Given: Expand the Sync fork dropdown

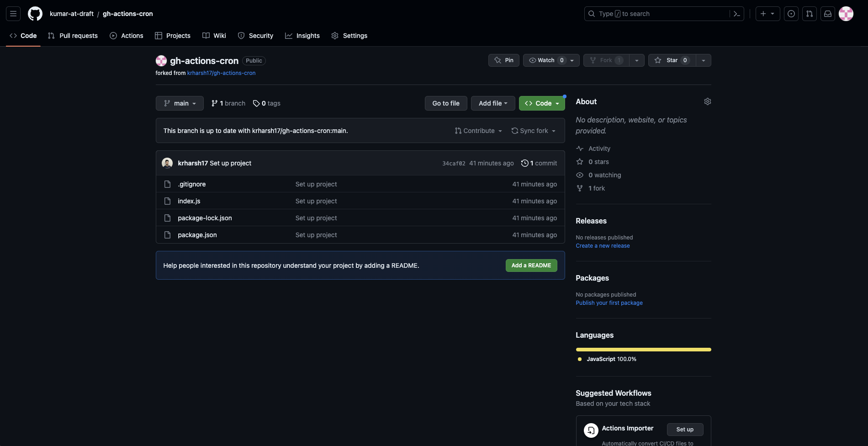Looking at the screenshot, I should tap(534, 131).
